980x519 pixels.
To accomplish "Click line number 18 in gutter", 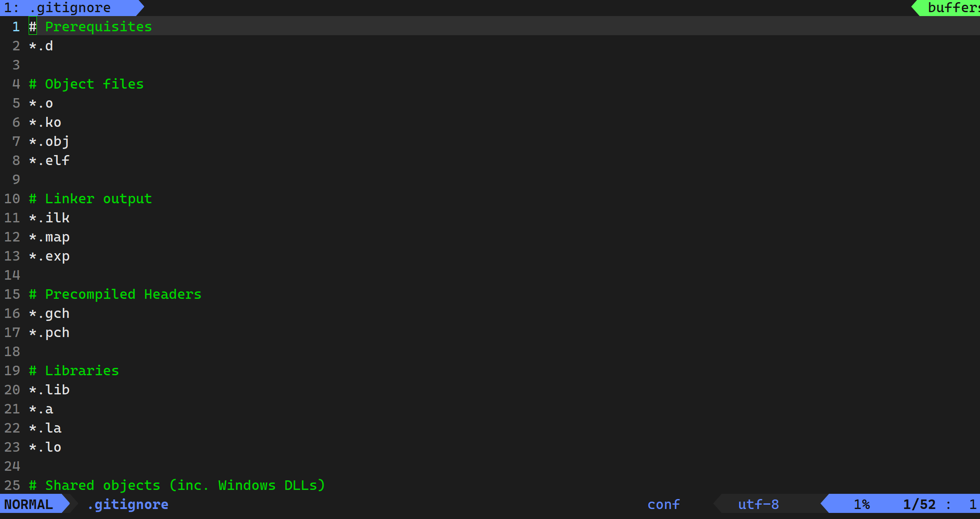I will pyautogui.click(x=12, y=351).
